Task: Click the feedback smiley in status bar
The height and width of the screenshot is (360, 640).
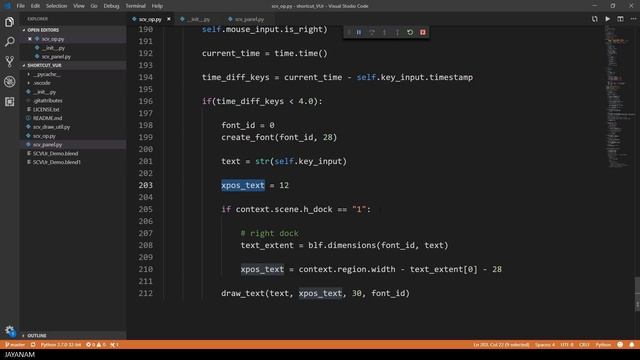Action: [x=620, y=345]
